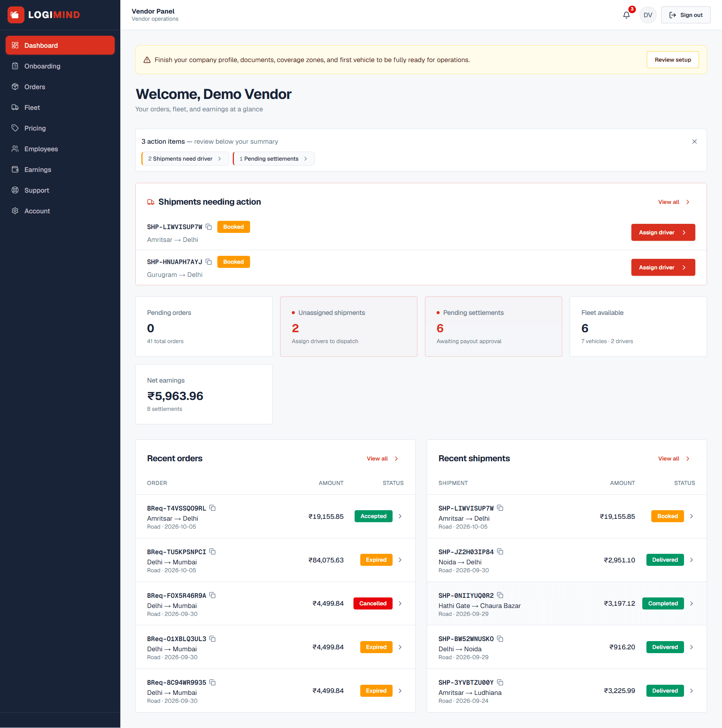
Task: Click Booked badge for SHP-HNUAPH7AYJ
Action: 234,262
